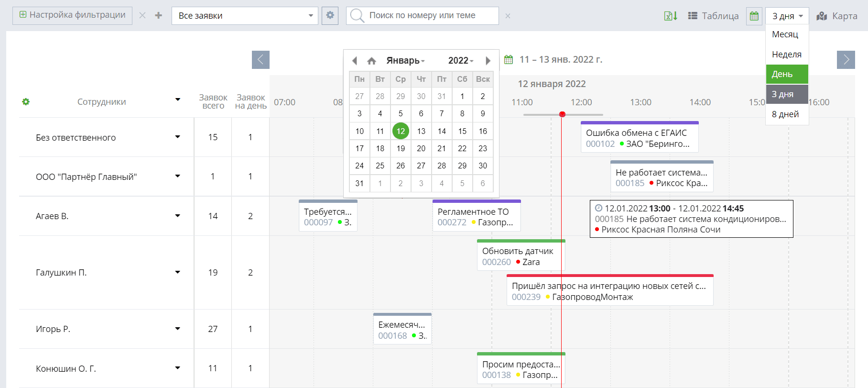
Task: Open the Все заявки filter dropdown
Action: [x=245, y=16]
